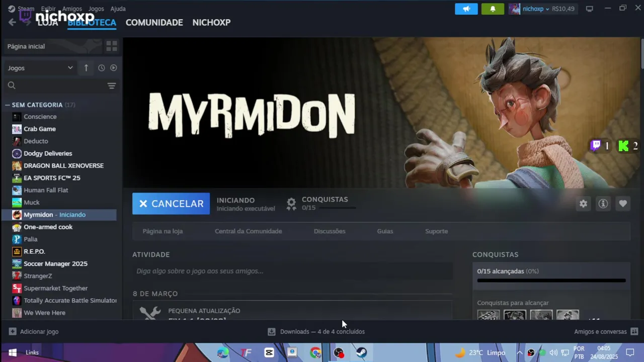This screenshot has width=644, height=362.
Task: Show hidden system tray icons
Action: point(519,352)
